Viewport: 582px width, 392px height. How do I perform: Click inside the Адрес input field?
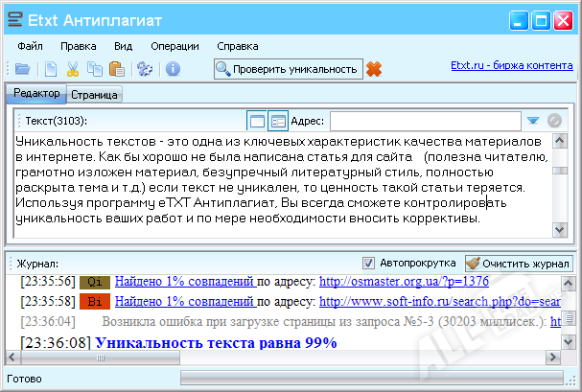(x=425, y=121)
